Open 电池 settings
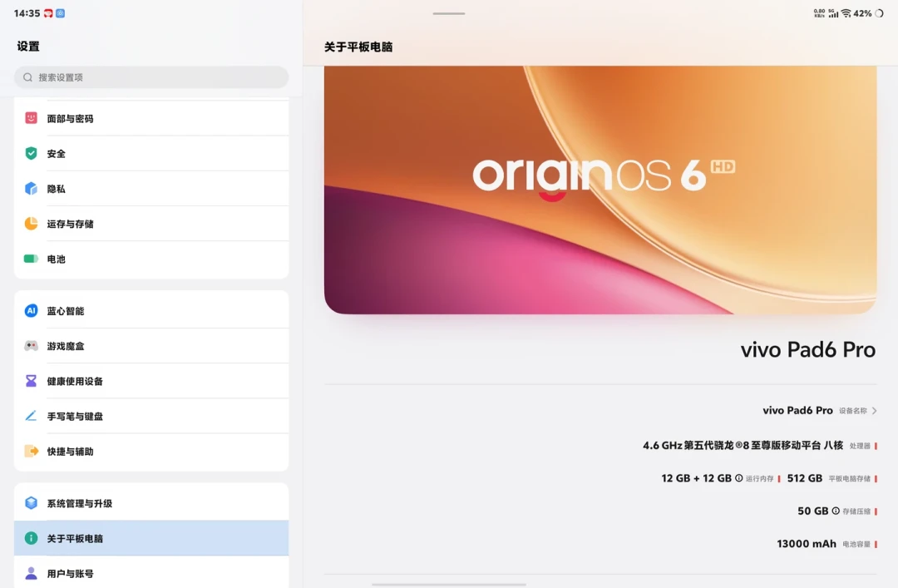Screen dimensions: 898x588 coord(151,259)
